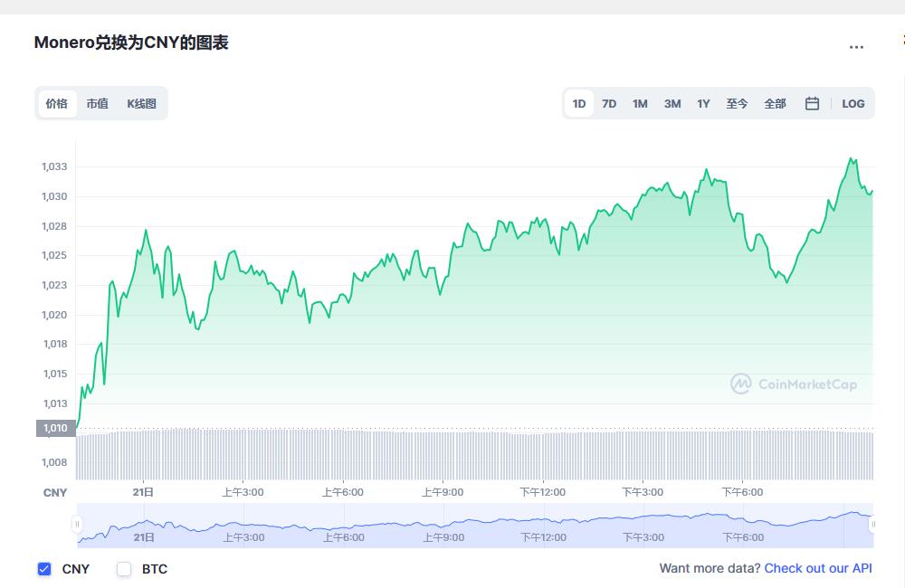Show the 3M price history
Image resolution: width=905 pixels, height=588 pixels.
[672, 103]
